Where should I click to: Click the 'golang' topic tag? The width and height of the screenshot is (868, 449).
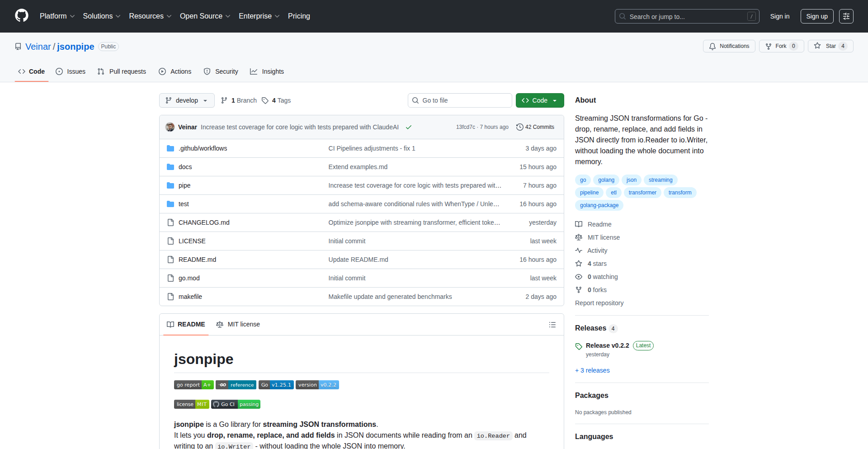[x=606, y=180]
